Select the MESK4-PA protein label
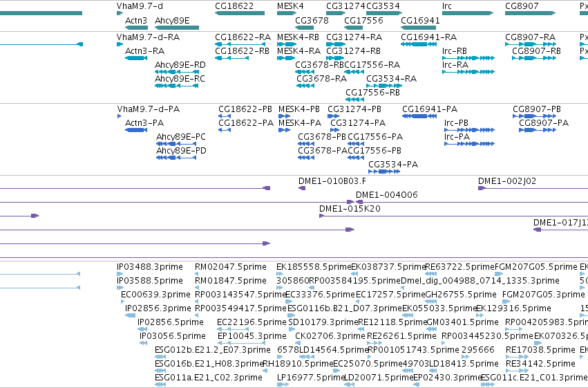 tap(300, 123)
